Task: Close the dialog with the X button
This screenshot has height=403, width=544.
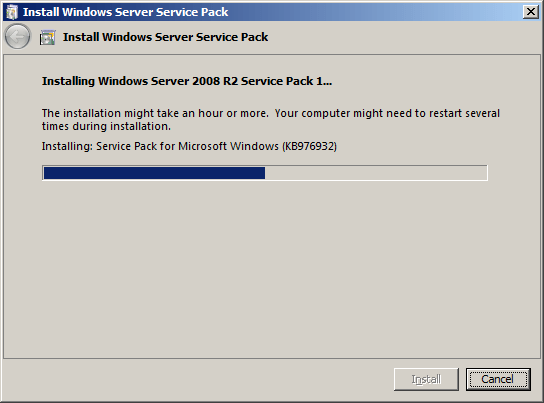Action: [530, 12]
